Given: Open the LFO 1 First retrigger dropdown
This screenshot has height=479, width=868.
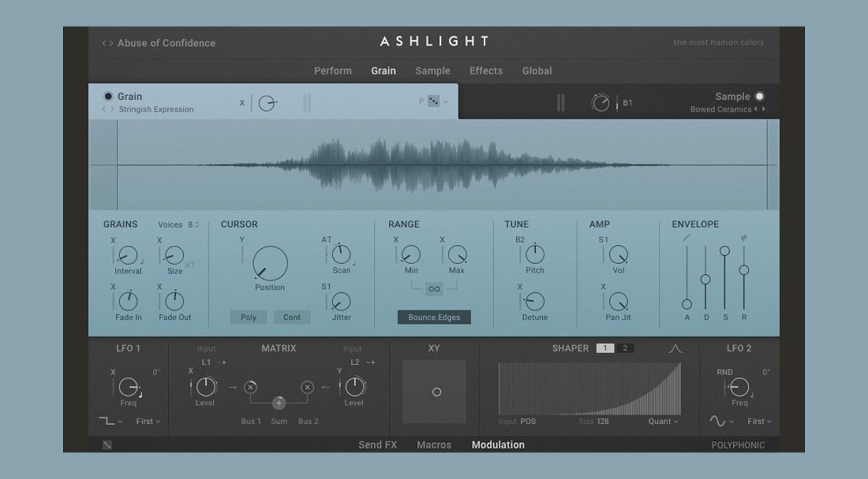Looking at the screenshot, I should 148,421.
